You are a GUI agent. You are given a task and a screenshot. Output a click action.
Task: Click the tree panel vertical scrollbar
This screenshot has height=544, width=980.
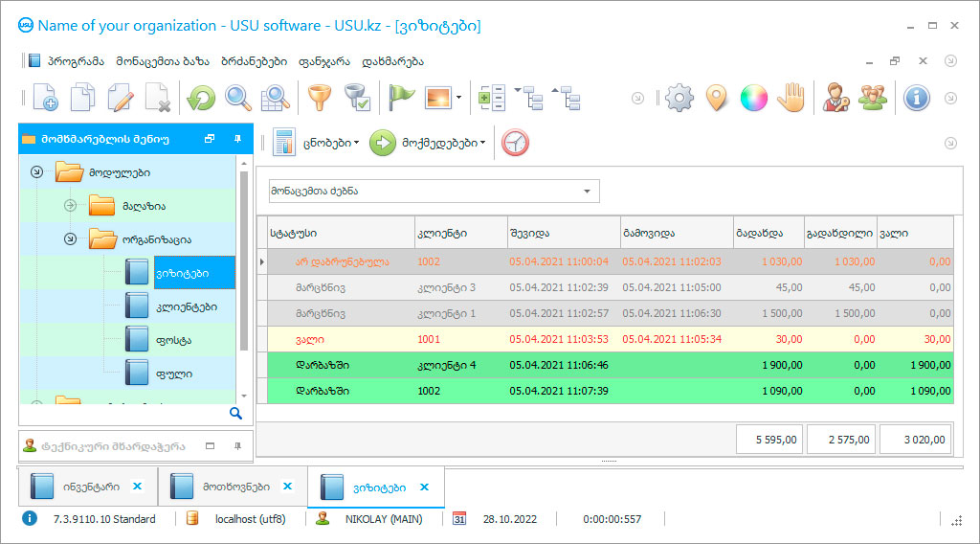(244, 260)
